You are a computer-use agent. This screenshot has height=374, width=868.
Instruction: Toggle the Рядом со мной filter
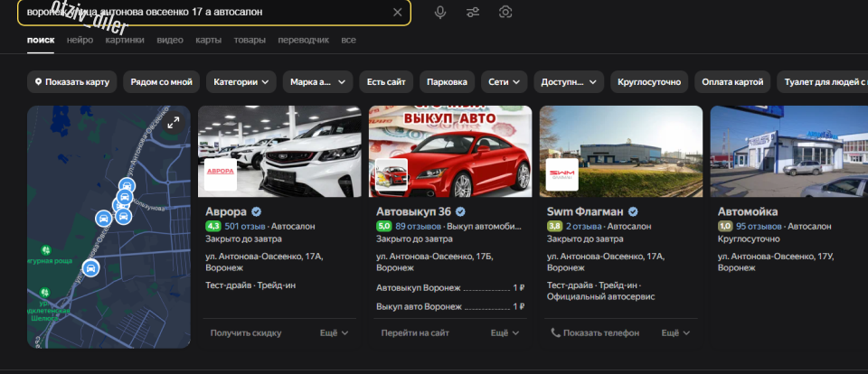(161, 82)
